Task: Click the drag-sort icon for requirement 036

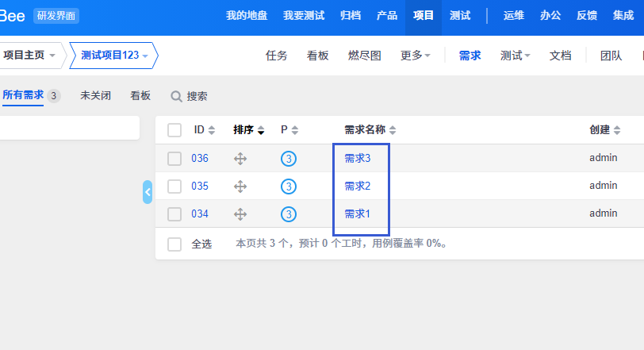Action: (240, 159)
